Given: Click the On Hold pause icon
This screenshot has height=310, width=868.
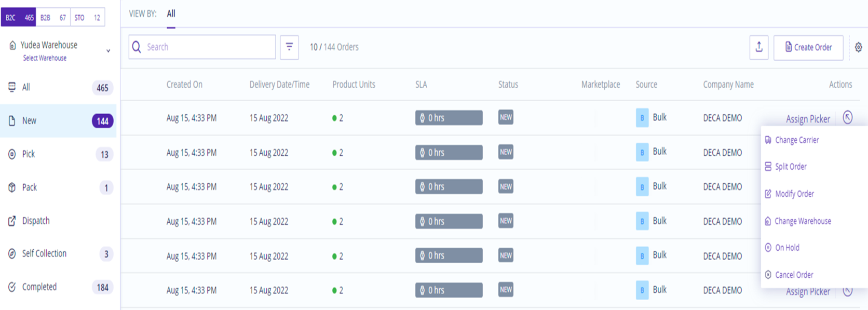Looking at the screenshot, I should coord(768,248).
